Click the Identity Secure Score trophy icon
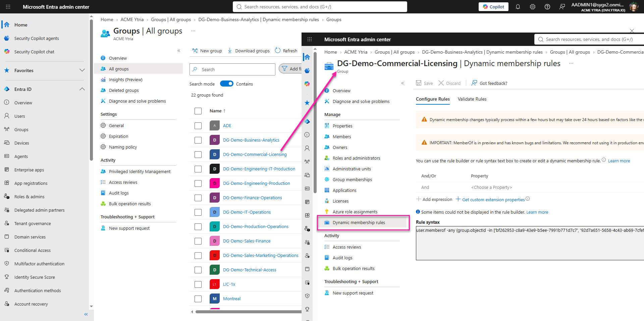644x321 pixels. [x=7, y=277]
